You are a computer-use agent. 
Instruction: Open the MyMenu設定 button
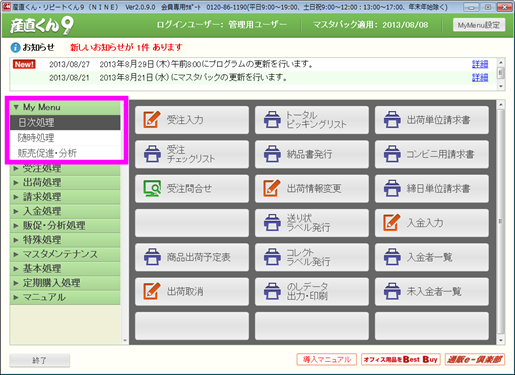coord(479,25)
